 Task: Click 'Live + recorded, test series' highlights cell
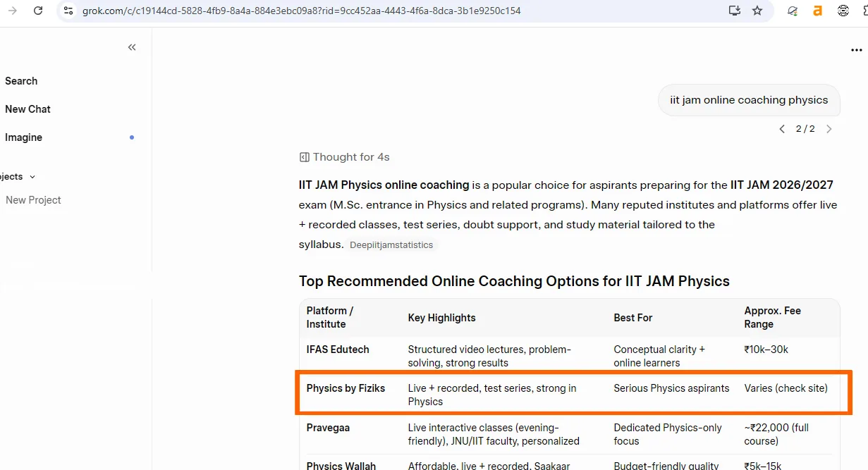(492, 395)
